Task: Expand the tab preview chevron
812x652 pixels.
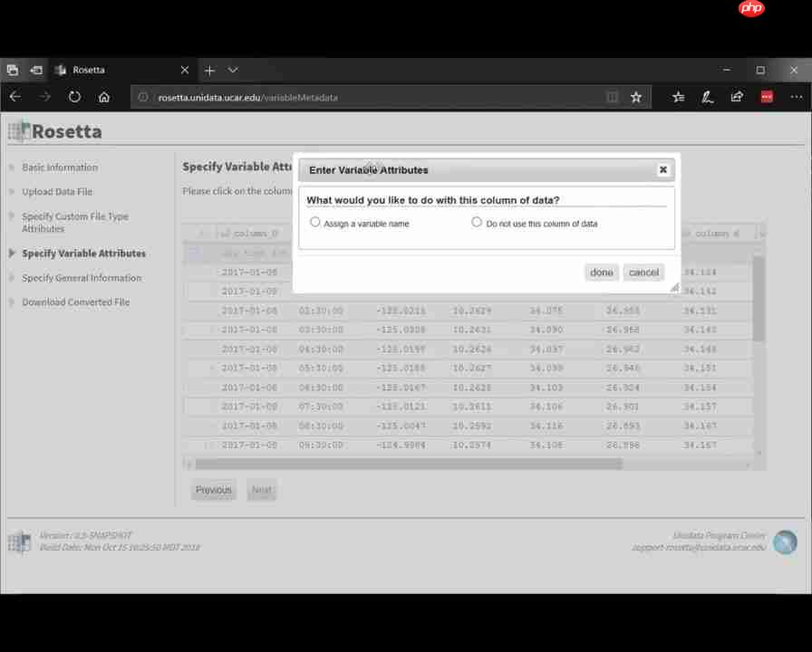Action: pyautogui.click(x=233, y=70)
